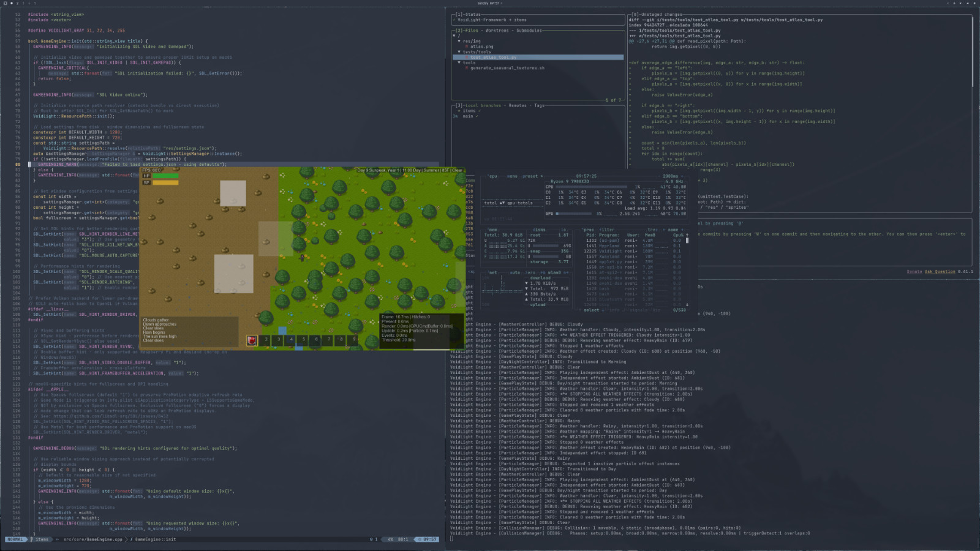Screen dimensions: 980x551
Task: Switch to the Remotes tab in lazygit
Action: pos(518,105)
